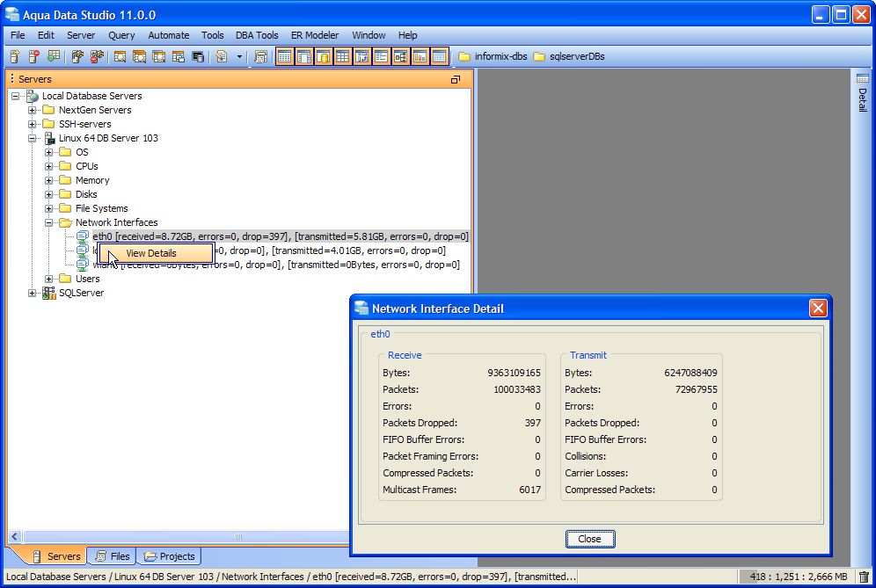Click the Detail side panel icon

click(863, 78)
